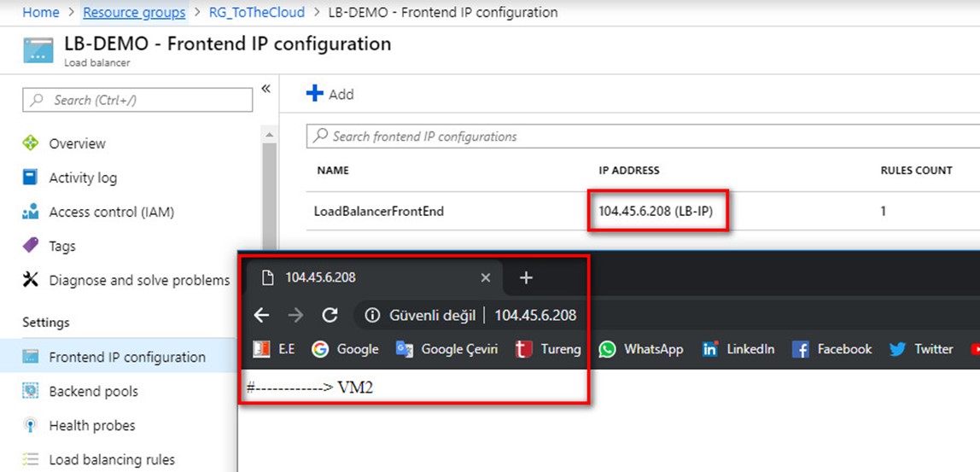The width and height of the screenshot is (980, 472).
Task: Click the browser address bar 104.45.6.208
Action: 535,316
